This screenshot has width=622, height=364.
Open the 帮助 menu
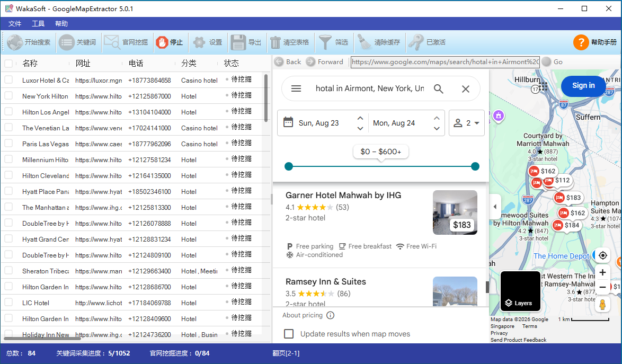pyautogui.click(x=61, y=24)
